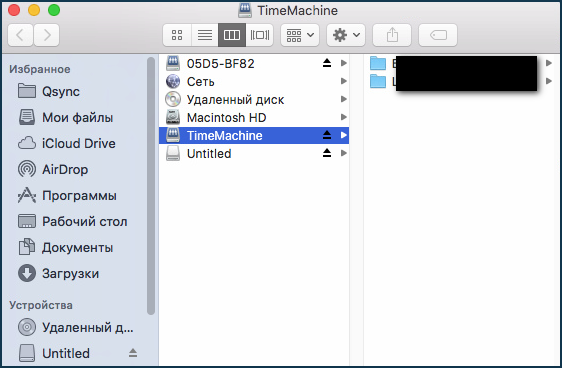This screenshot has width=562, height=368.
Task: Eject the TimeMachine volume
Action: click(327, 135)
